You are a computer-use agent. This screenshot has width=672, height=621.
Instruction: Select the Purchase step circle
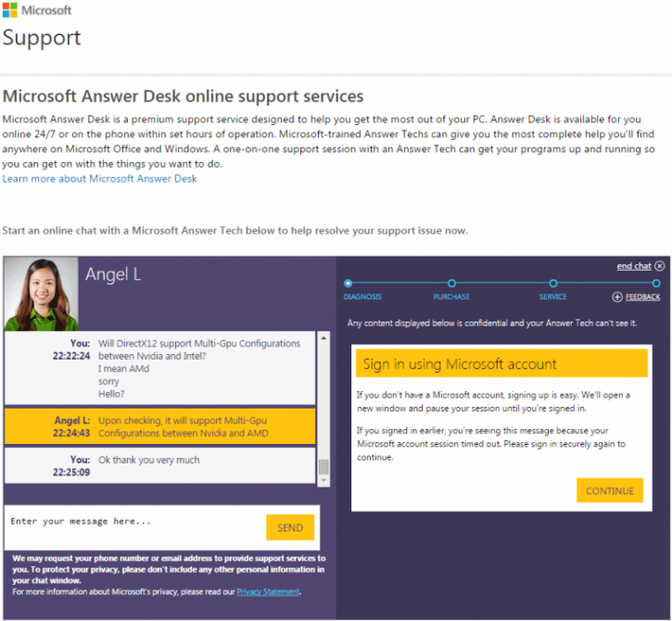click(451, 283)
